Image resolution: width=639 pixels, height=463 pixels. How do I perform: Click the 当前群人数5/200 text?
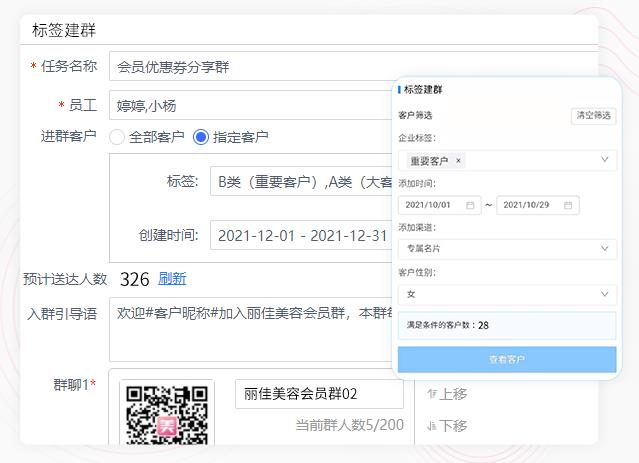coord(350,425)
